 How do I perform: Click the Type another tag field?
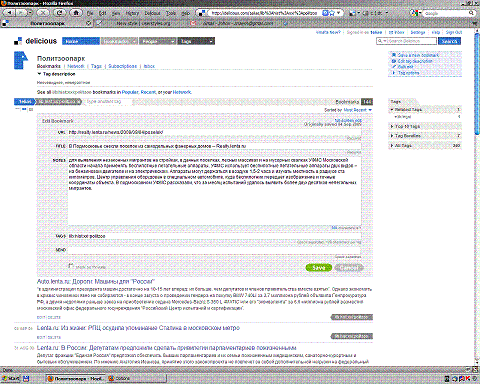click(108, 102)
